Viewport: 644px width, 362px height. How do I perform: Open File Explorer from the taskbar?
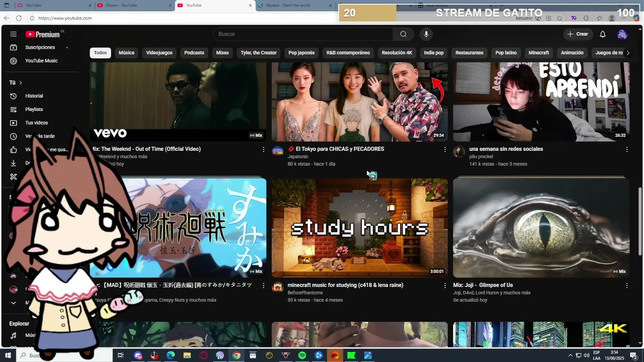pos(187,355)
